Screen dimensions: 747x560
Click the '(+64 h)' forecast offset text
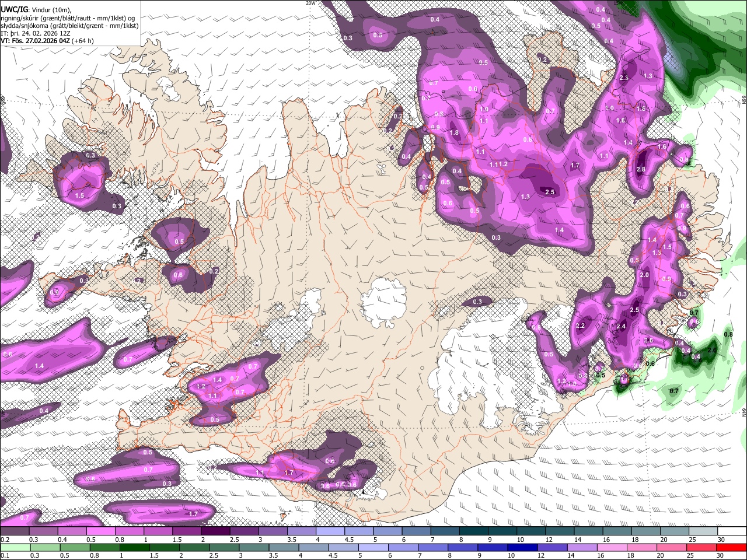pos(83,41)
